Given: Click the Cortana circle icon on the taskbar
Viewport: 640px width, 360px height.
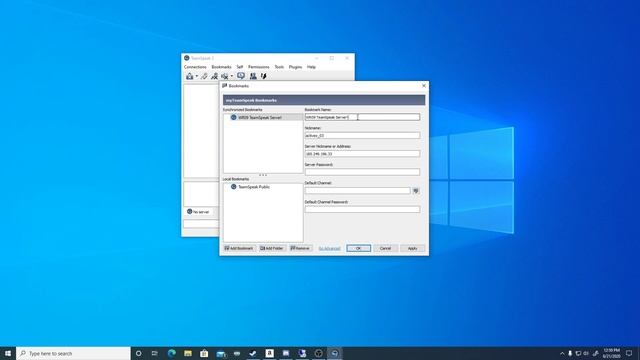Looking at the screenshot, I should pyautogui.click(x=138, y=353).
